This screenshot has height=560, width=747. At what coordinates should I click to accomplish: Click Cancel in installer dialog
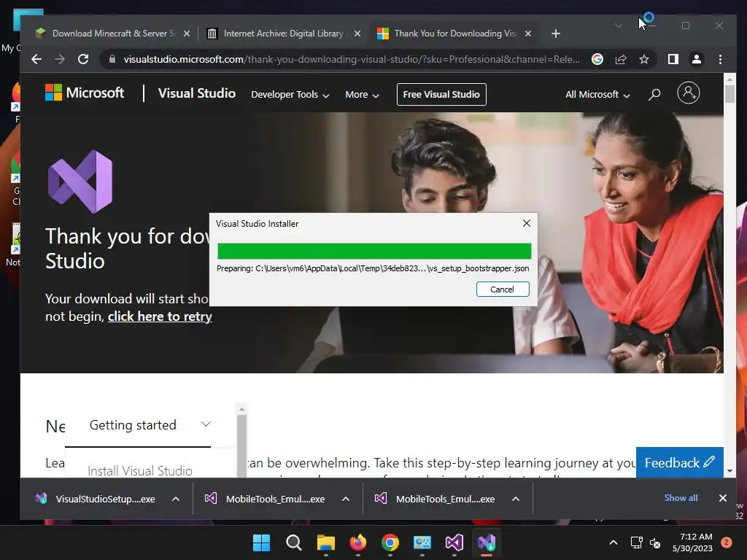pyautogui.click(x=503, y=289)
